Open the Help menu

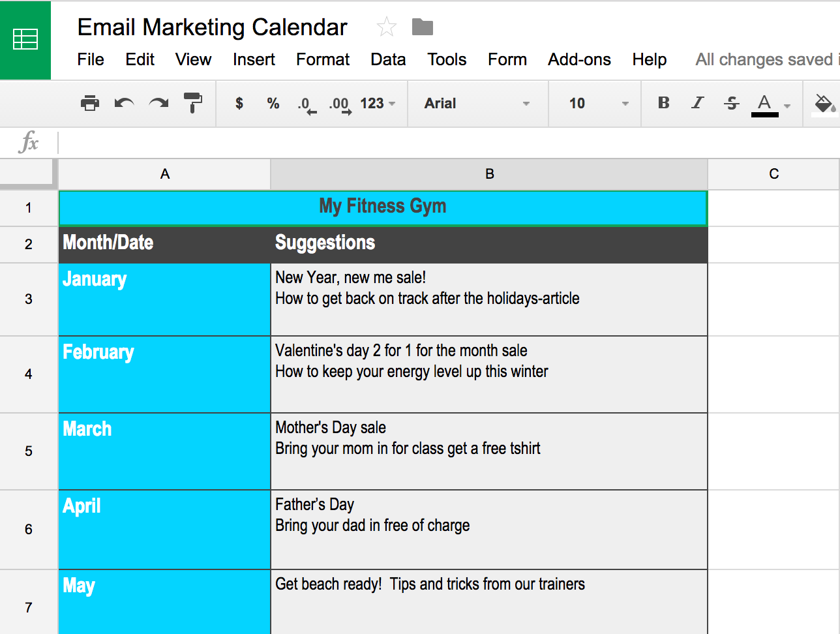[649, 59]
